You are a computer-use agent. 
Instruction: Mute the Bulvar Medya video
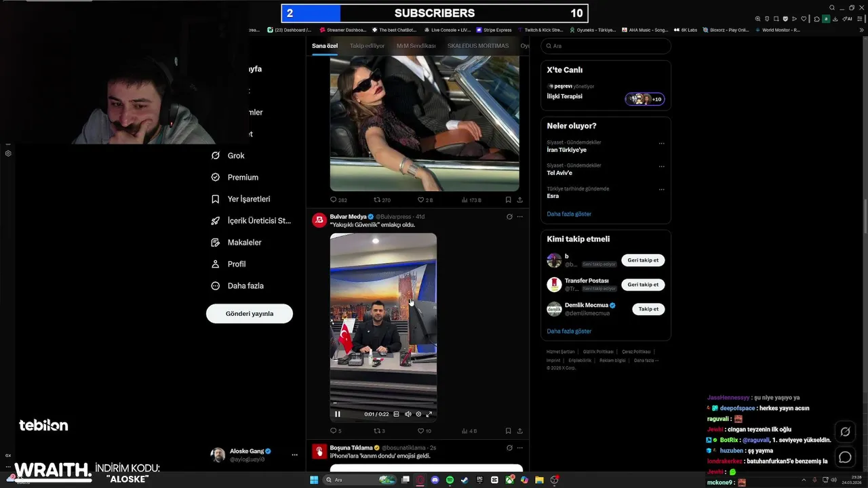408,414
